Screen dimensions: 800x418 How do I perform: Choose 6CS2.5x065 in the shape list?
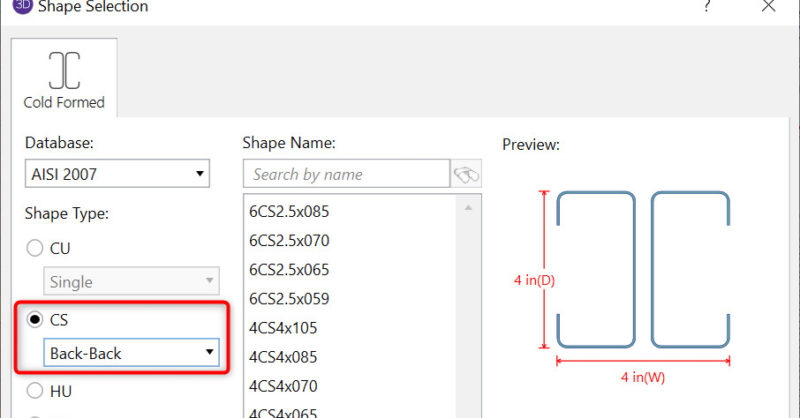289,269
